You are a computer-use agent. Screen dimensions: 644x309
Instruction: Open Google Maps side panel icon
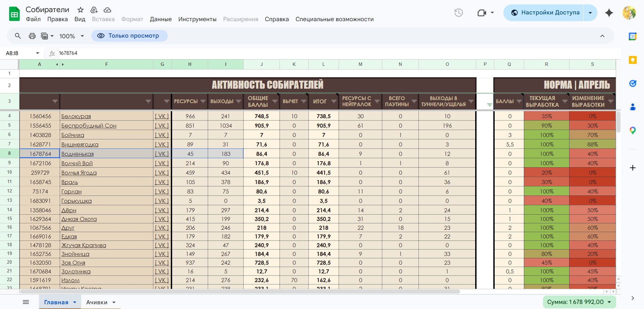pyautogui.click(x=633, y=130)
